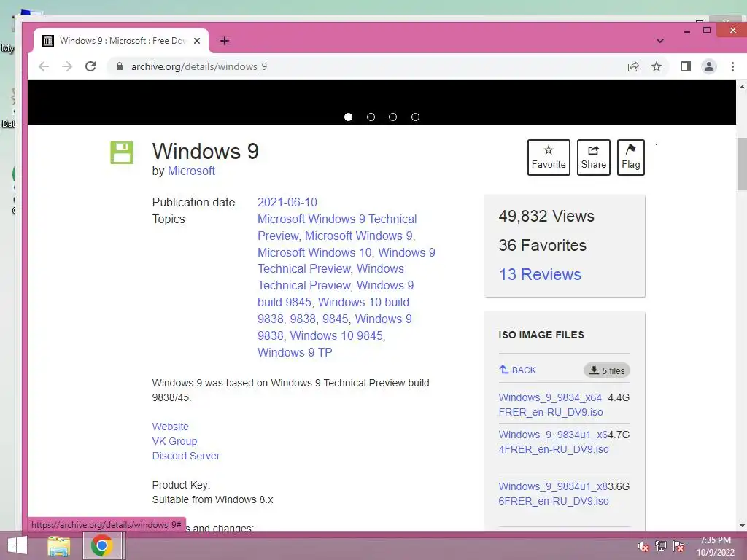Download all 5 files button
The image size is (747, 560).
click(607, 370)
